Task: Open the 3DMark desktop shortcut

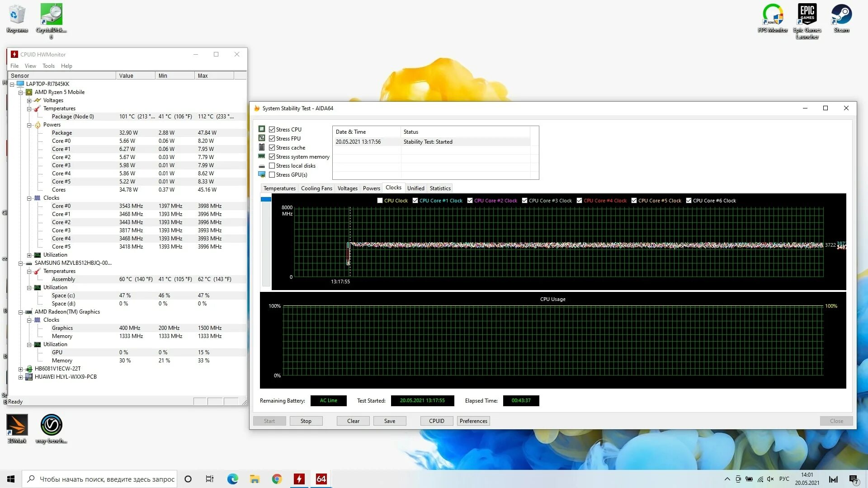Action: click(x=17, y=428)
